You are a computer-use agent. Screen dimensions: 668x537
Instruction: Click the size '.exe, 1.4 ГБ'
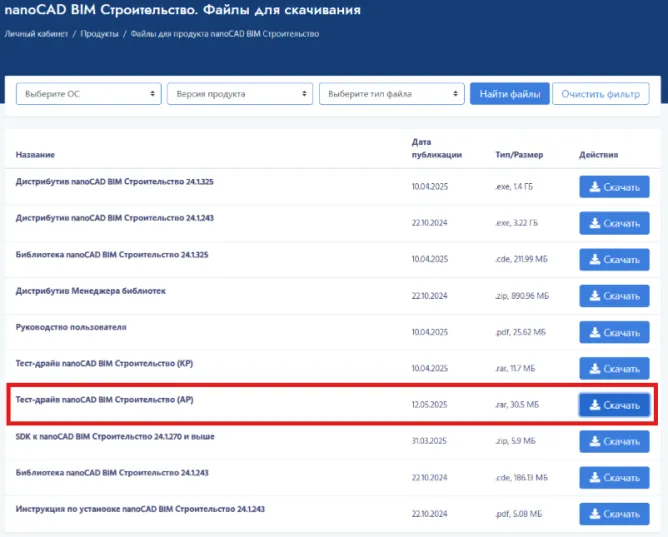[514, 187]
